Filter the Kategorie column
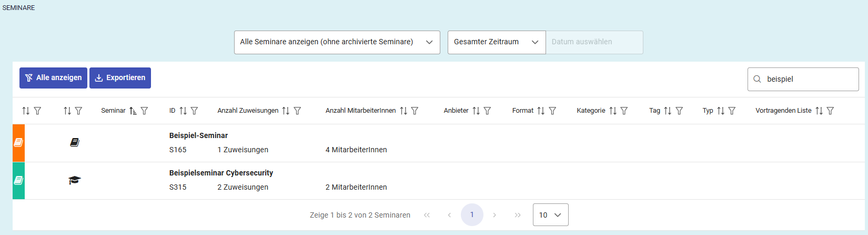This screenshot has width=868, height=235. pyautogui.click(x=624, y=111)
